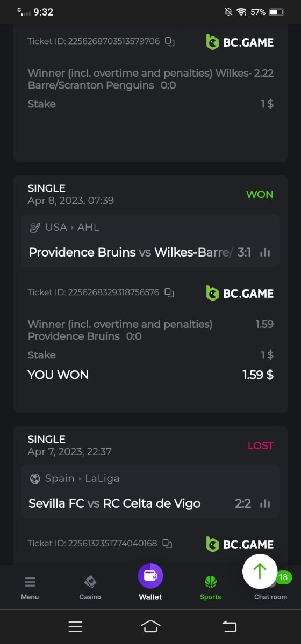Screen dimensions: 301x644
Task: Switch to the Sports tab
Action: click(x=211, y=588)
